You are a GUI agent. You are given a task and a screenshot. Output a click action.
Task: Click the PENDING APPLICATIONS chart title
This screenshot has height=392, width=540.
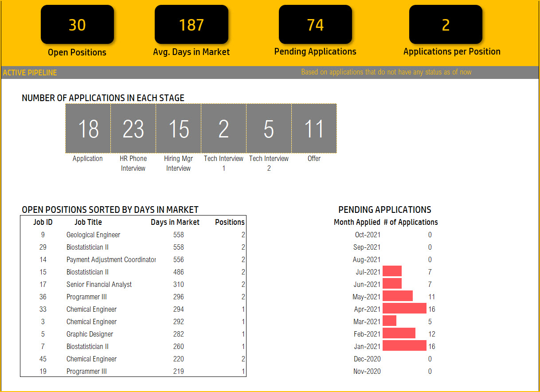tap(385, 210)
